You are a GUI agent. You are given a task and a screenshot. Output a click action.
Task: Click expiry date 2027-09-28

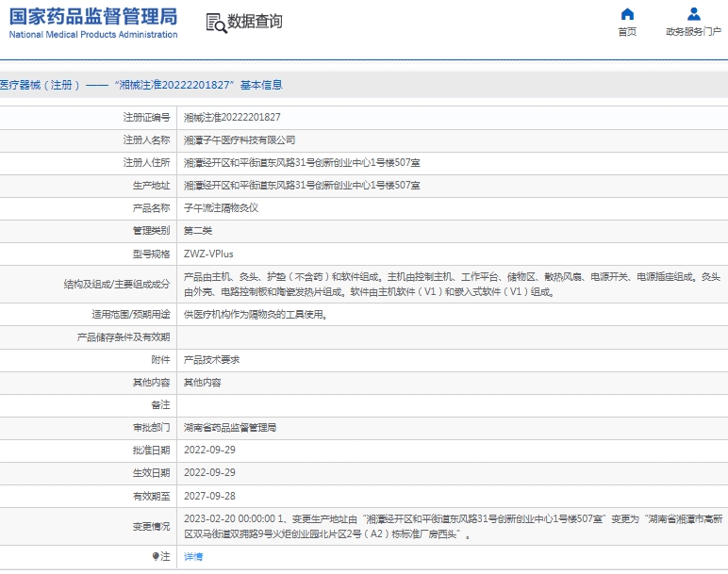tap(209, 496)
